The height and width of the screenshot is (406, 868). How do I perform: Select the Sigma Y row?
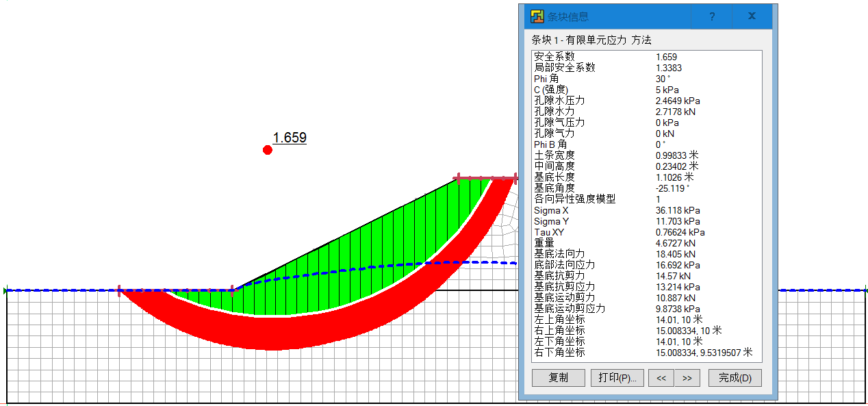point(646,221)
